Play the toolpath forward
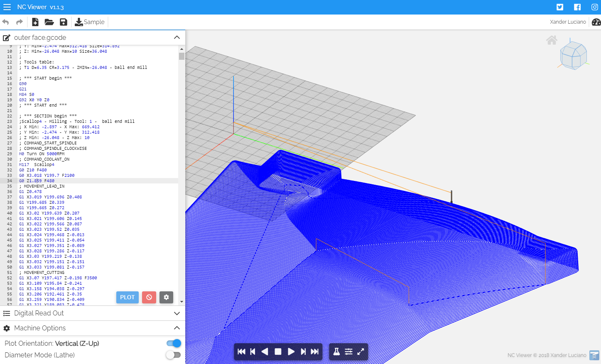 291,352
